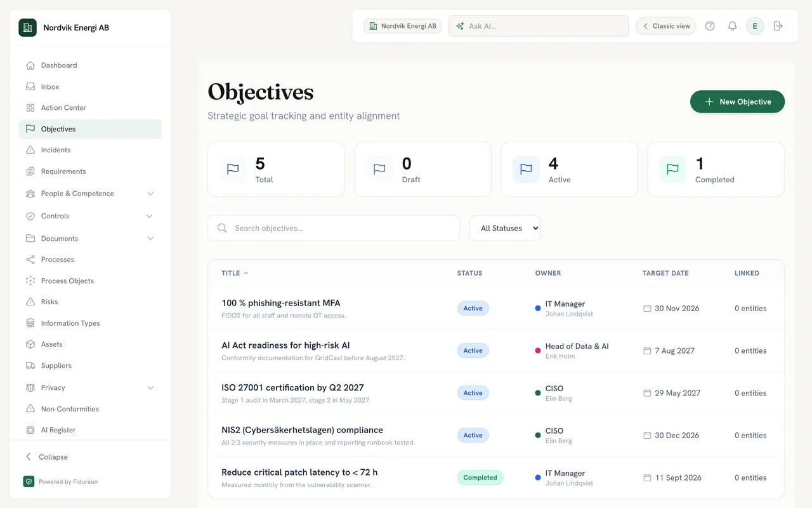This screenshot has height=508, width=812.
Task: Click the Controls shield icon
Action: click(30, 216)
